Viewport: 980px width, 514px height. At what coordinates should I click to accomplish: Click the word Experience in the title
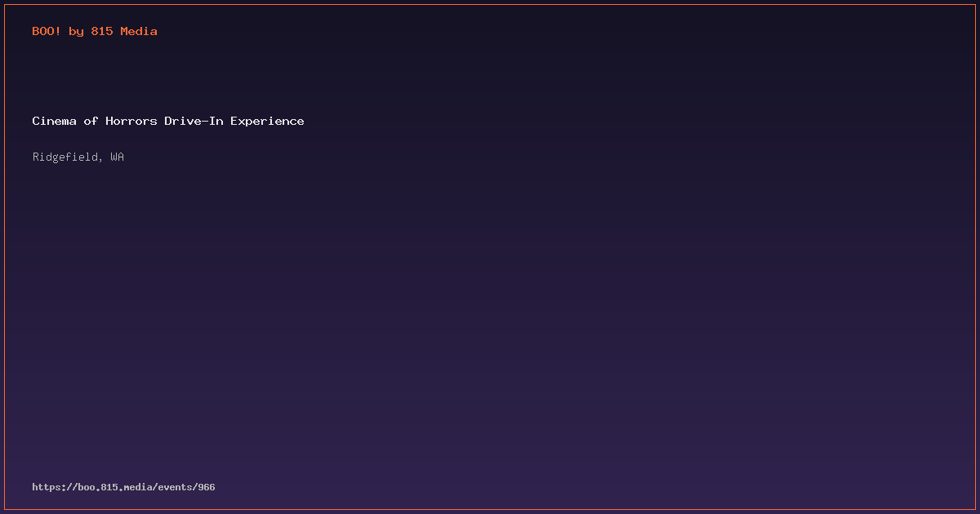[x=267, y=121]
